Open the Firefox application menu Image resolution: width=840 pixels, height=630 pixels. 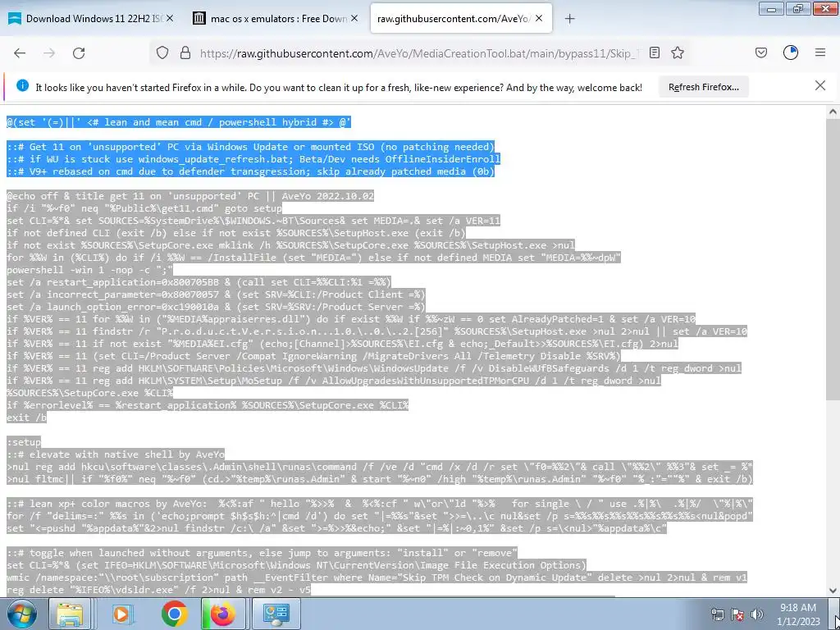point(820,52)
